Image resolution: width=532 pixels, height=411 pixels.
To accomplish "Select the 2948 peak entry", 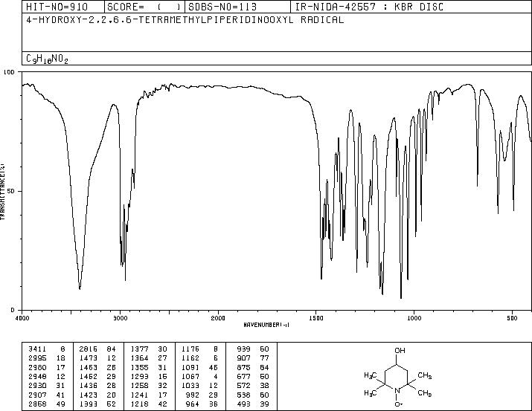I will 47,376.
